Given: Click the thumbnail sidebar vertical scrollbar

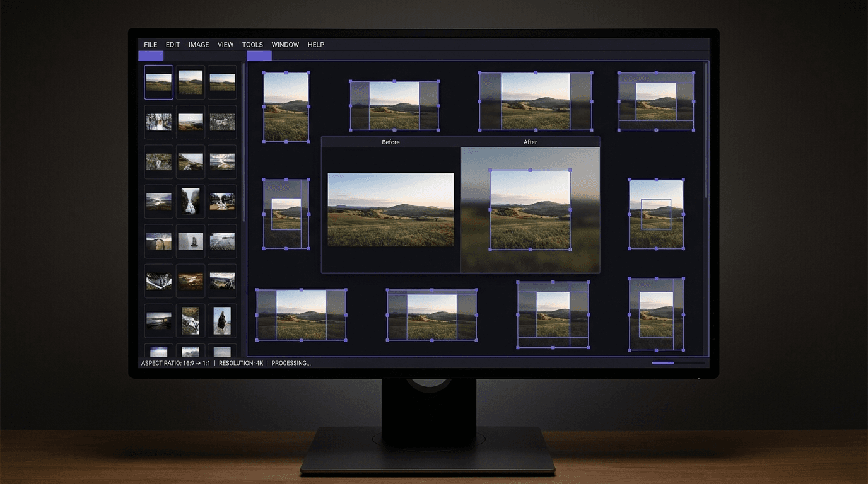Looking at the screenshot, I should point(243,142).
